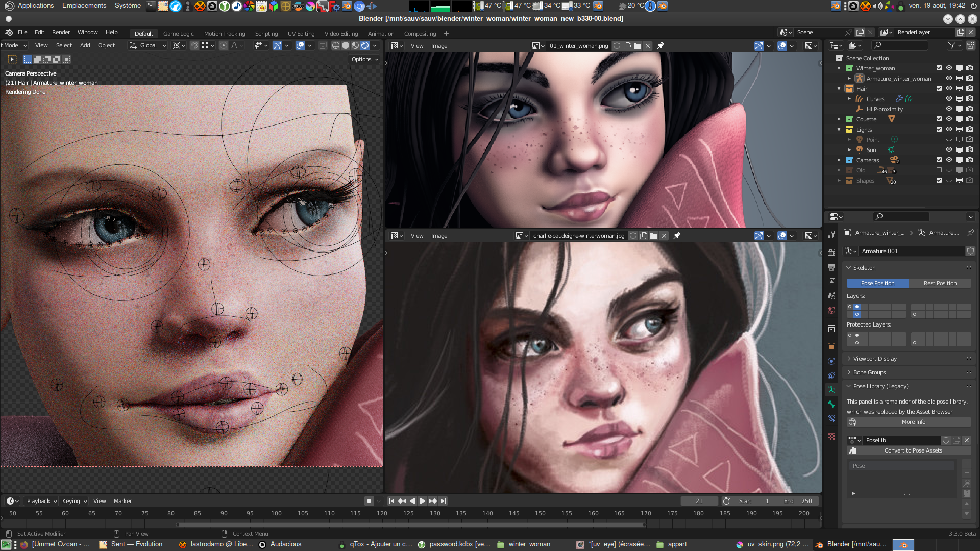Switch to the UV Editing workspace tab
The image size is (980, 551).
301,34
